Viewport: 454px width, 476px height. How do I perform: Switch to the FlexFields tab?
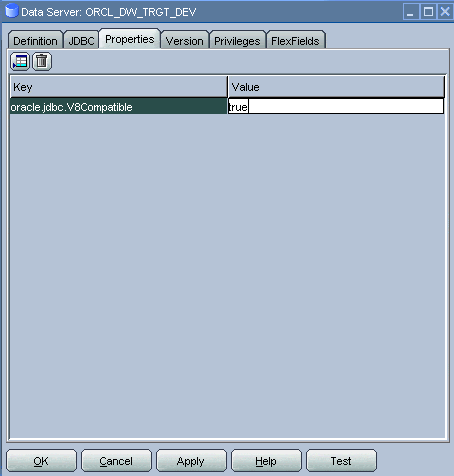(295, 41)
